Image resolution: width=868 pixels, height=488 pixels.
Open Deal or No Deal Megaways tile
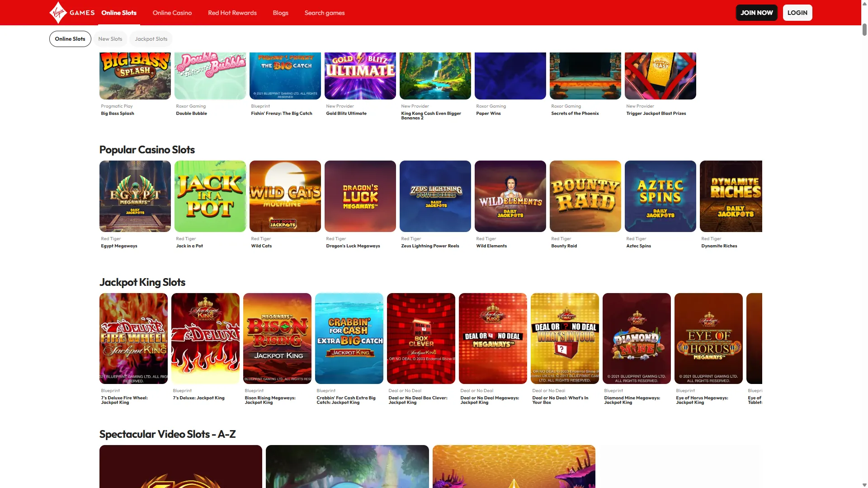[493, 338]
